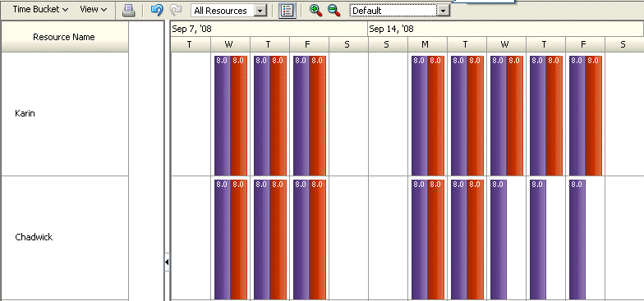Click Karin's red bar on Monday

(x=435, y=116)
